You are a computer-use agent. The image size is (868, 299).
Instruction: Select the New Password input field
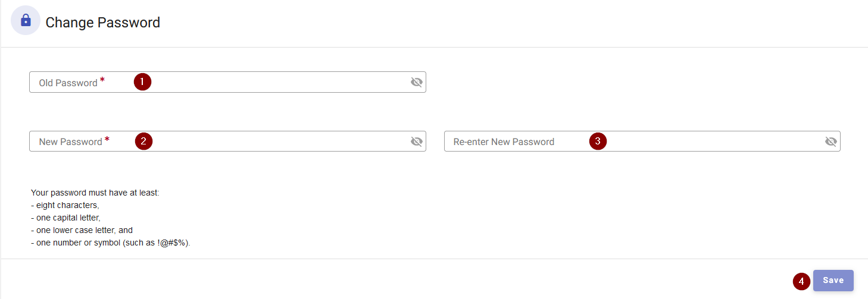(x=227, y=141)
